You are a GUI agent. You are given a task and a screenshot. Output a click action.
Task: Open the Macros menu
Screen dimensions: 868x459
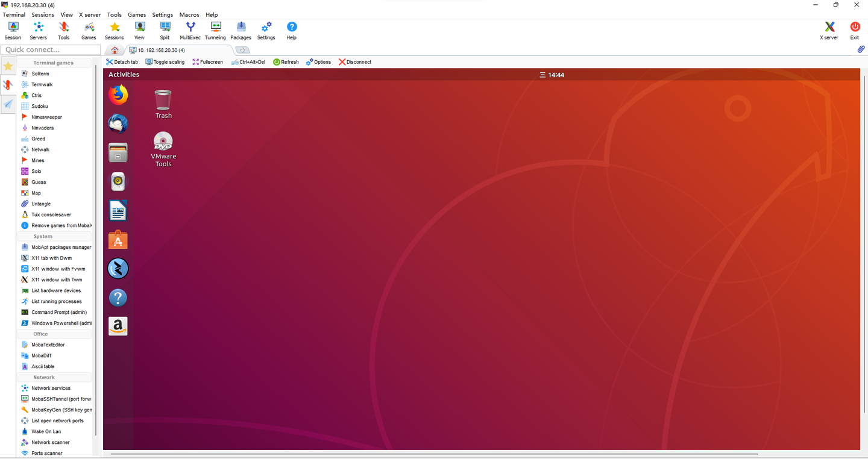[189, 14]
